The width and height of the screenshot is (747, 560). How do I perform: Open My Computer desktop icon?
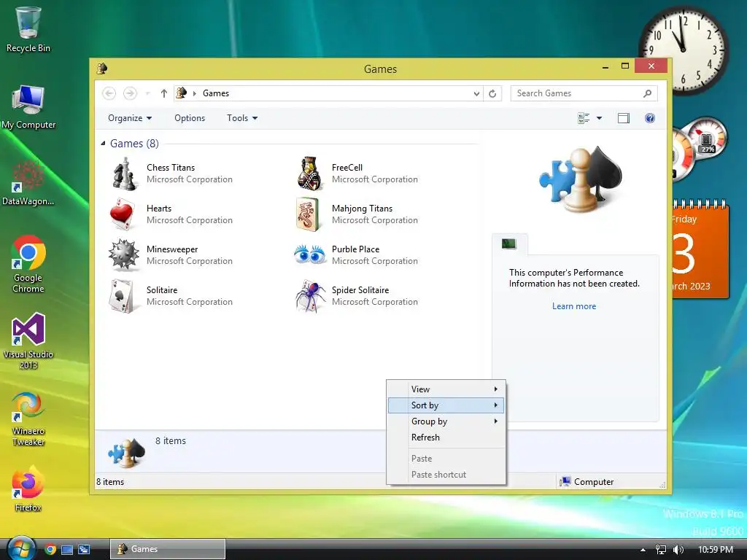(x=28, y=107)
